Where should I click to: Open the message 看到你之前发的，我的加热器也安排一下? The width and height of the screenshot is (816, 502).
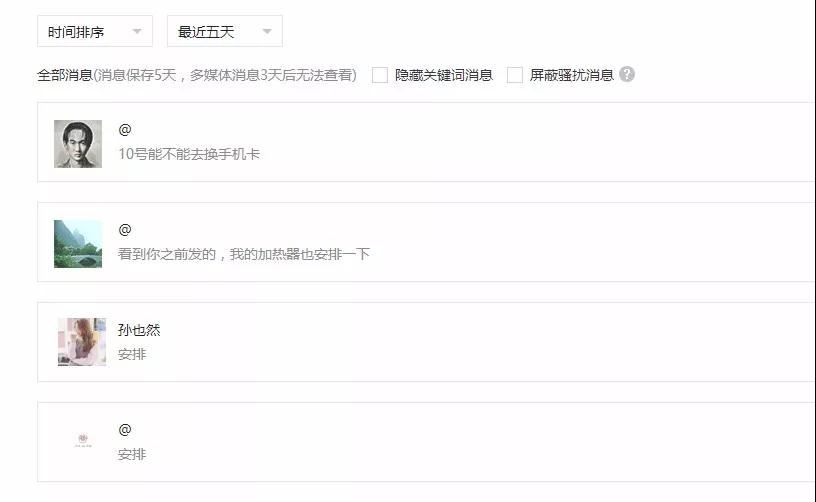click(244, 254)
